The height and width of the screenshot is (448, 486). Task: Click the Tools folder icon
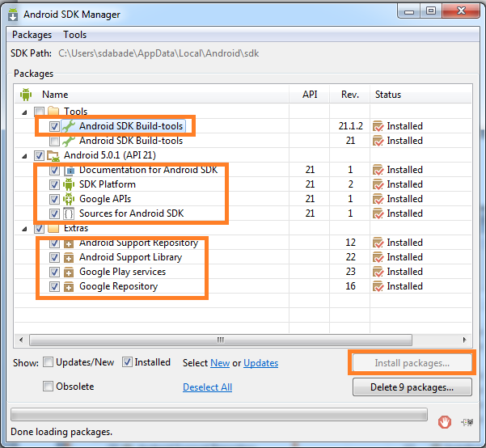point(53,111)
